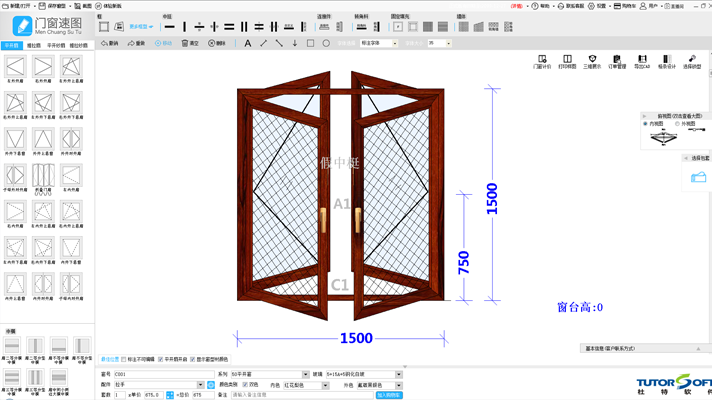Viewport: 712px width, 400px height.
Task: Click the 加入购物车 button
Action: tap(389, 395)
